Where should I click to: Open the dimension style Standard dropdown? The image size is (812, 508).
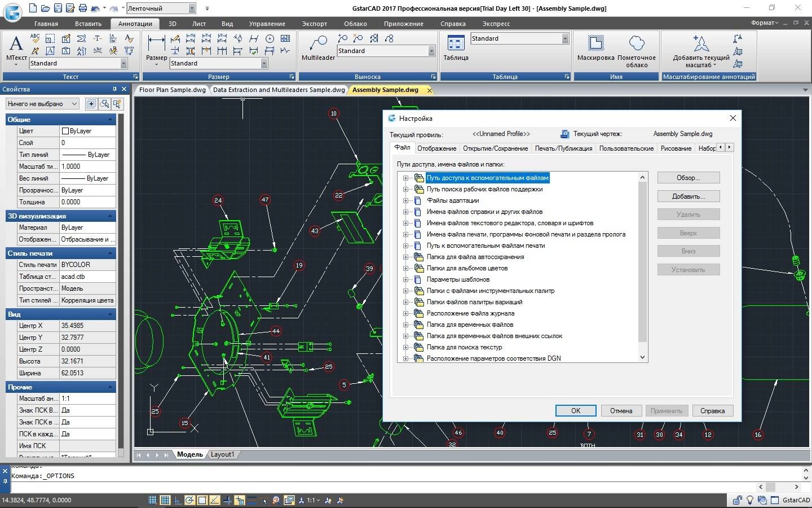(x=264, y=63)
